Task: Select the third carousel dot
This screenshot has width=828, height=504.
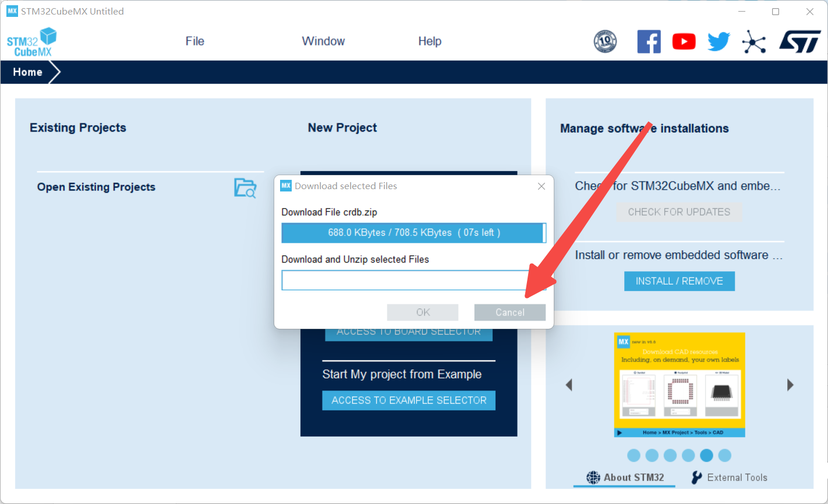Action: [670, 456]
